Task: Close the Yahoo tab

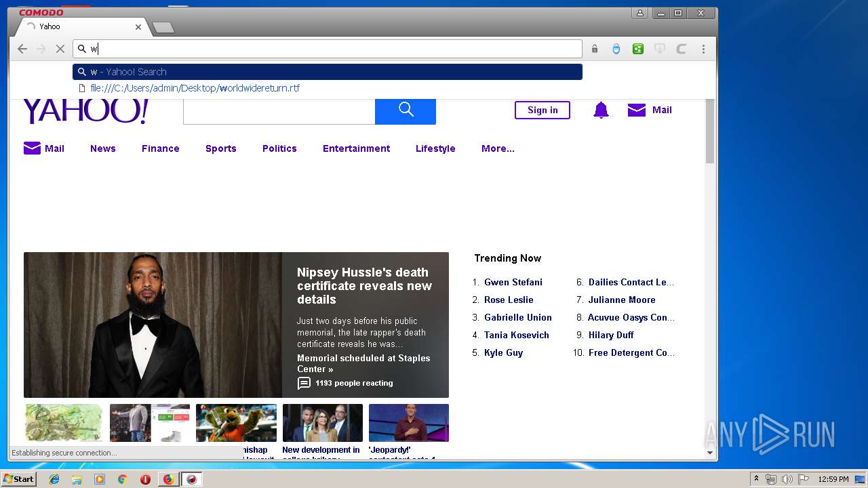Action: point(138,27)
